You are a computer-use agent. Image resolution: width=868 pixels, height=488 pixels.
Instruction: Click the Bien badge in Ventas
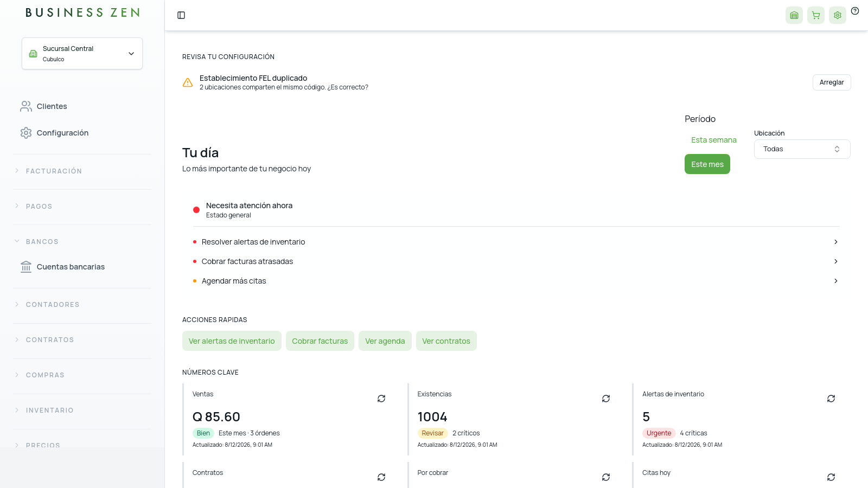203,433
